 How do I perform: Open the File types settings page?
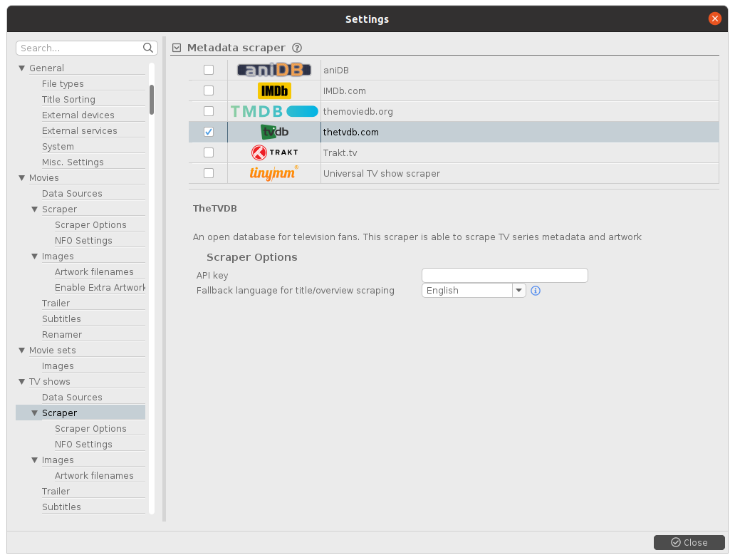(x=63, y=84)
